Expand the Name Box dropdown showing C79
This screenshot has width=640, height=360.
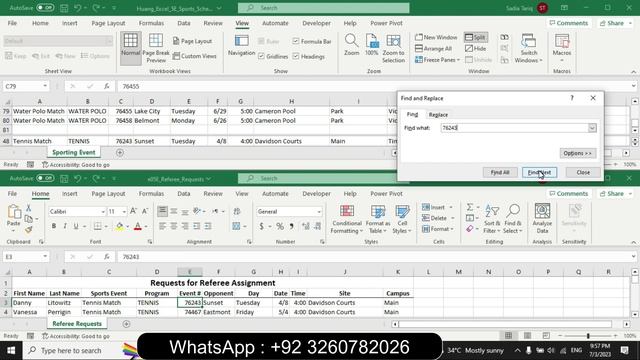(45, 86)
